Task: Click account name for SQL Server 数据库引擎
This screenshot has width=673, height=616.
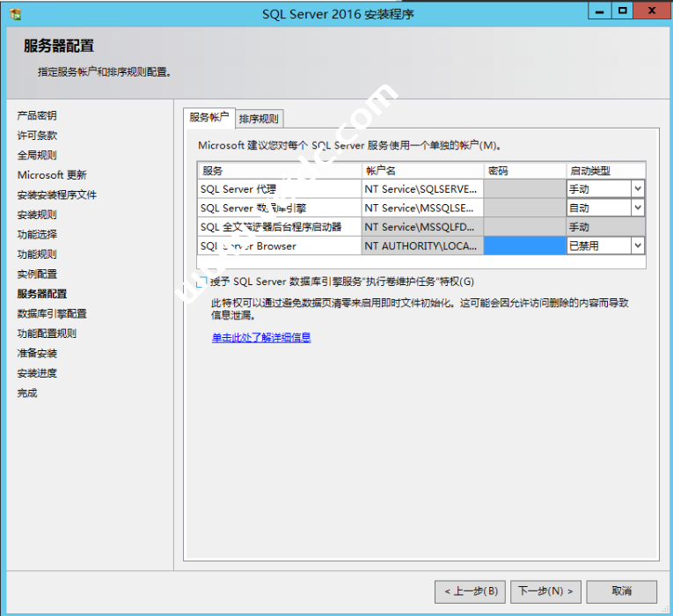Action: coord(421,208)
